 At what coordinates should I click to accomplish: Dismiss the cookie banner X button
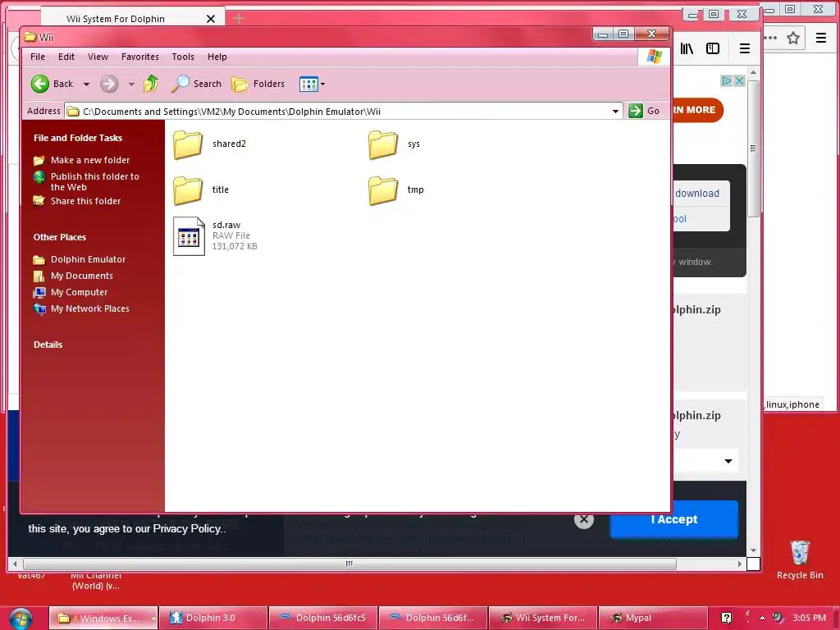(584, 518)
